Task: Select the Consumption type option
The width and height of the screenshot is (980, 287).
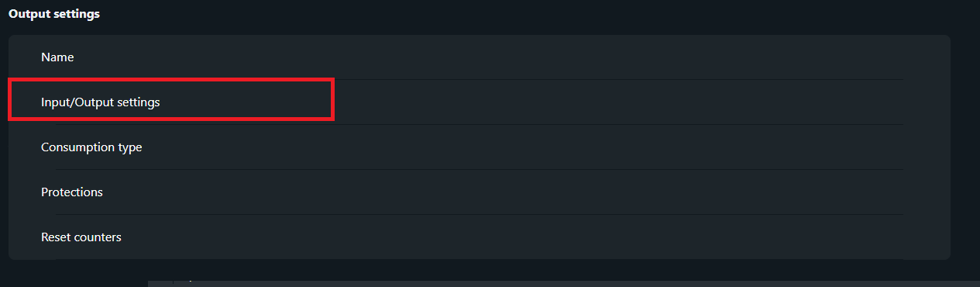Action: click(479, 147)
